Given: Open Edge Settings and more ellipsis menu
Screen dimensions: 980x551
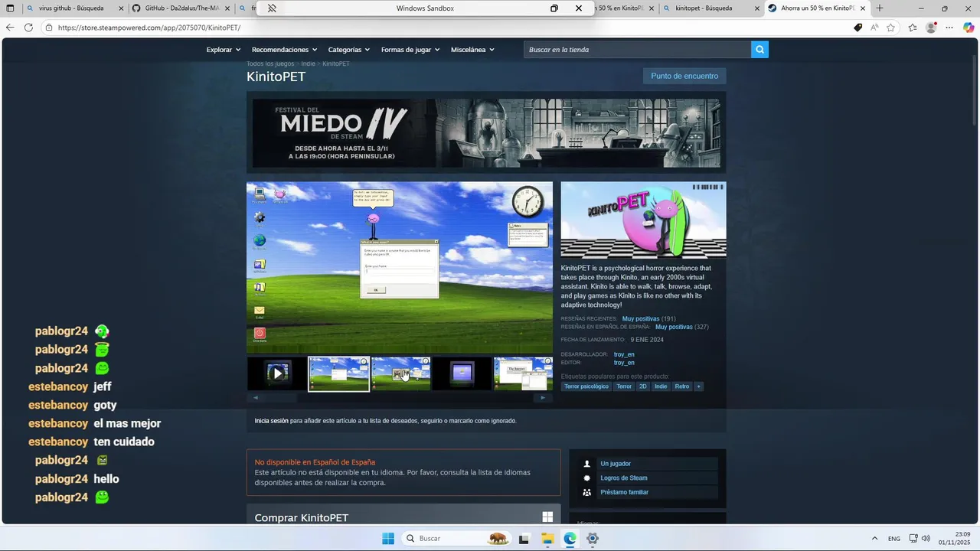Looking at the screenshot, I should 949,28.
